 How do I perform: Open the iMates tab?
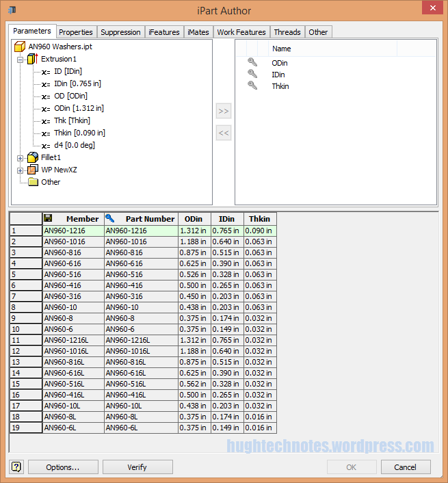tap(198, 32)
